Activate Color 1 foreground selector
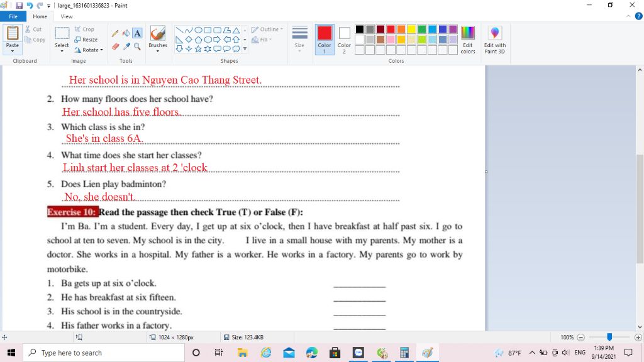Image resolution: width=644 pixels, height=362 pixels. click(x=325, y=40)
